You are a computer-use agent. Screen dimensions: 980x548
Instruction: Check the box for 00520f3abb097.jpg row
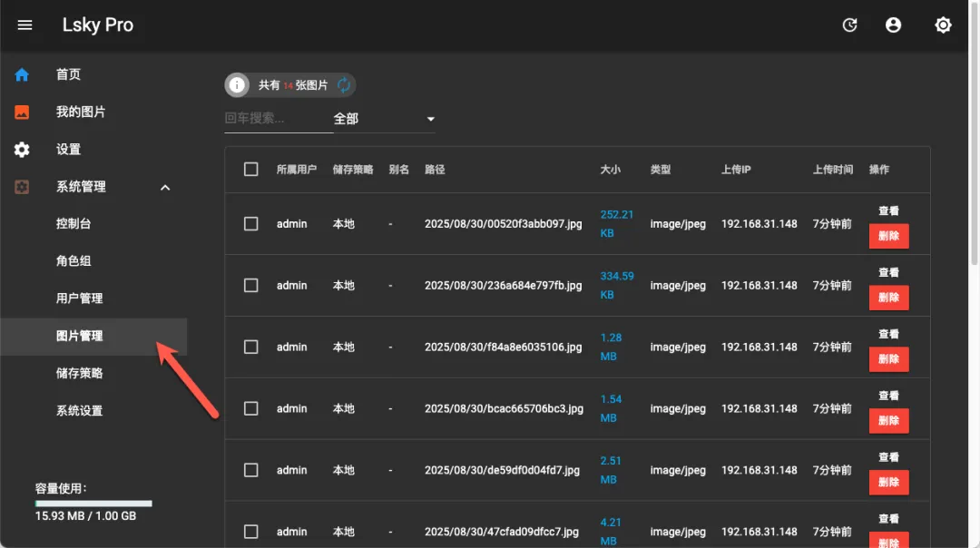point(251,224)
